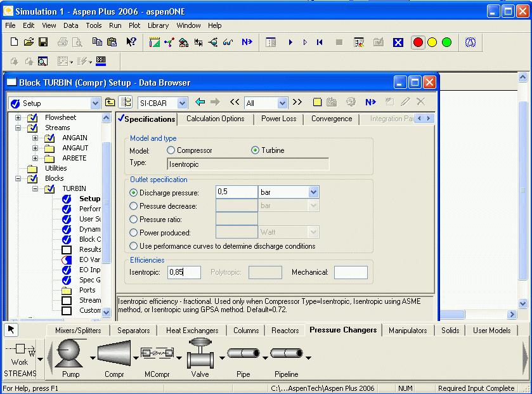Select the Turbine model radio button
The image size is (532, 394).
click(255, 150)
